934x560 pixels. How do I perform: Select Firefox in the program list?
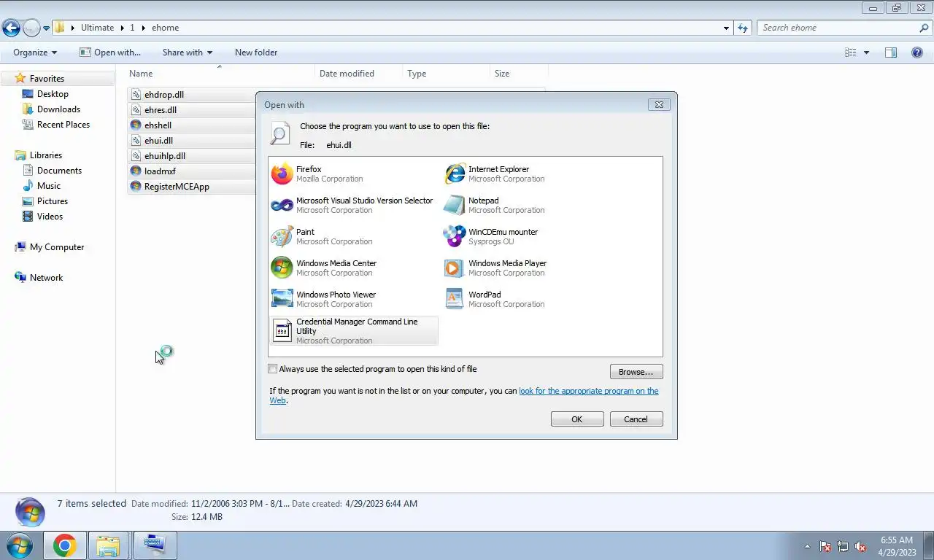(354, 174)
